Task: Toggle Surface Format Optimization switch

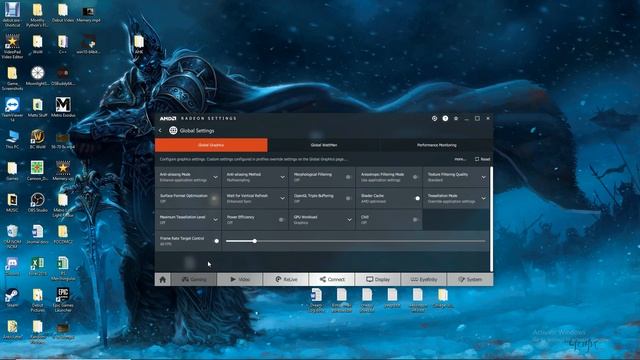Action: point(214,198)
